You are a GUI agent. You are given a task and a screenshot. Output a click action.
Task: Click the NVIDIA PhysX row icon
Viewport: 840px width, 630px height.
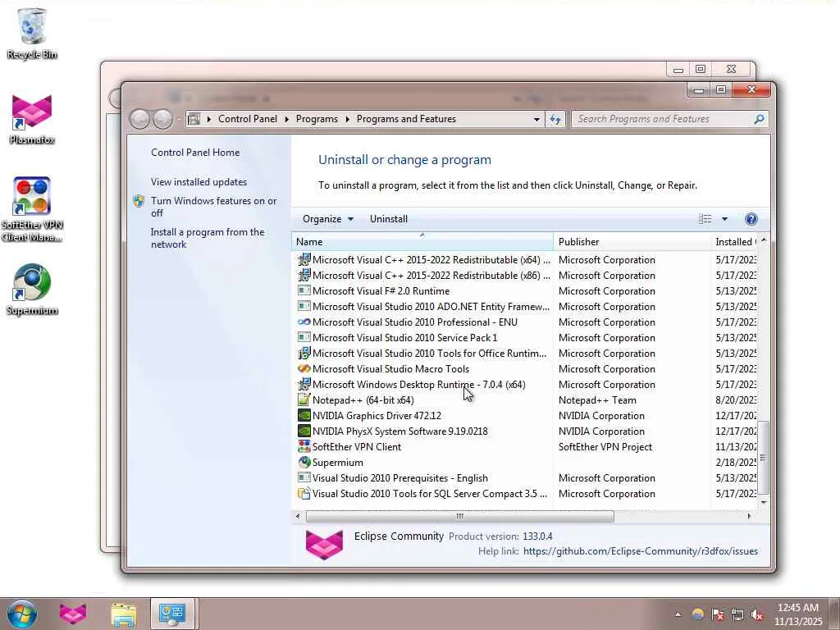[304, 431]
